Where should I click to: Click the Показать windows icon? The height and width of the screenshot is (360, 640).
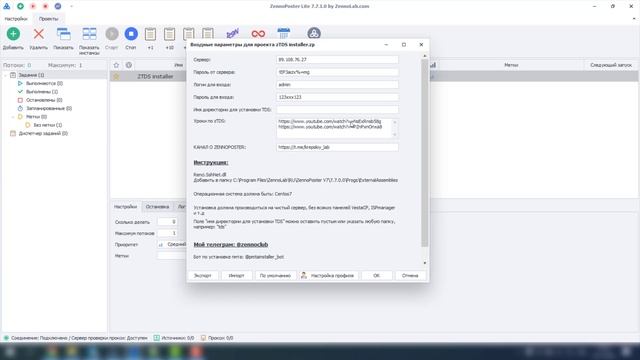[x=64, y=34]
